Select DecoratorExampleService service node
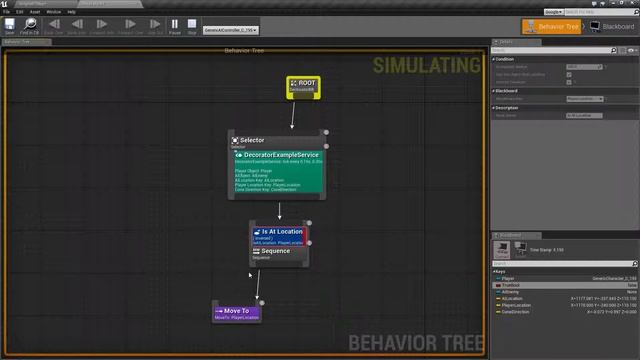 pos(279,171)
